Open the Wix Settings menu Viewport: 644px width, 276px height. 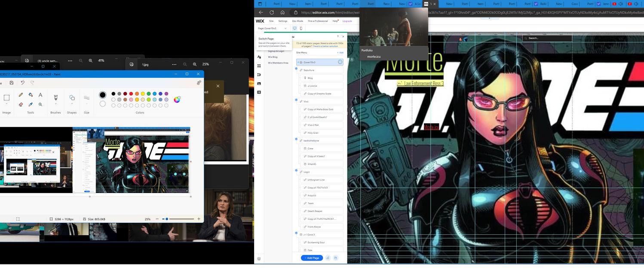click(283, 21)
